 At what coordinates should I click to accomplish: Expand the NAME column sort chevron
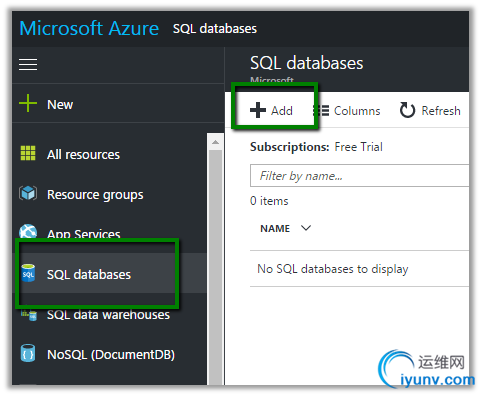[306, 228]
